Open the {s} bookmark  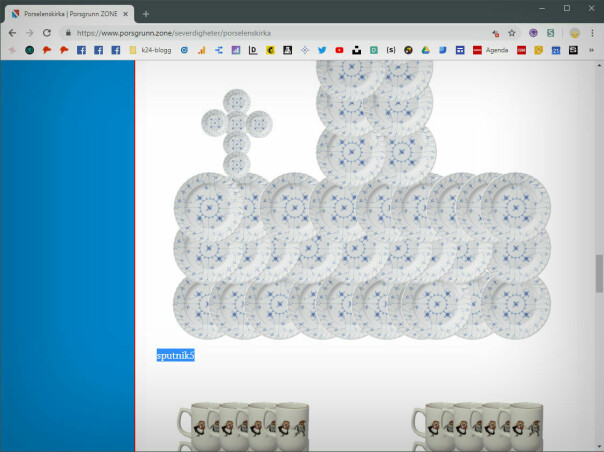click(x=391, y=50)
